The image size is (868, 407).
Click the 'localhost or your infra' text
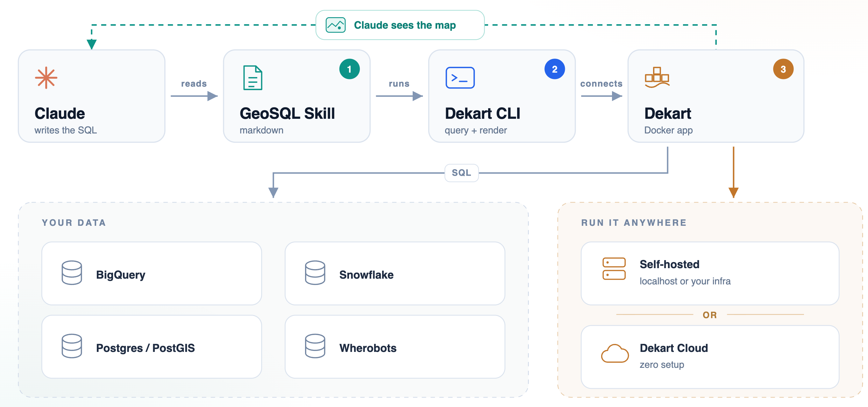pyautogui.click(x=685, y=281)
